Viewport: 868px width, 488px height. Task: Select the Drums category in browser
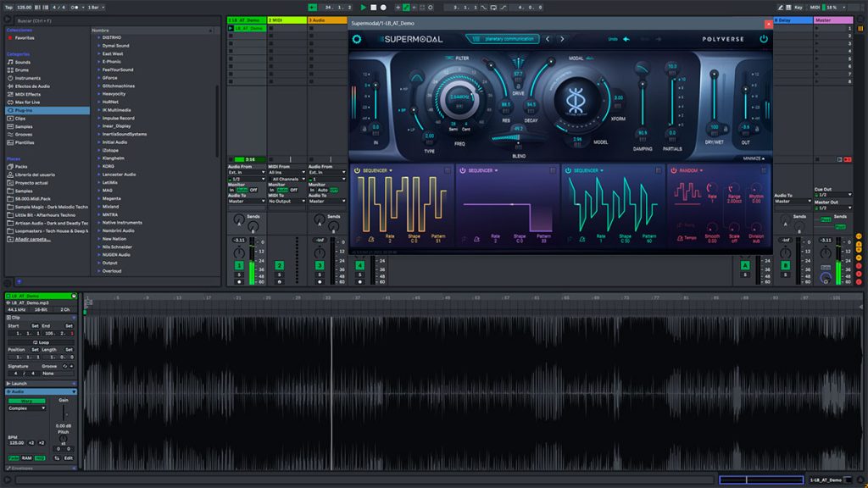click(21, 70)
